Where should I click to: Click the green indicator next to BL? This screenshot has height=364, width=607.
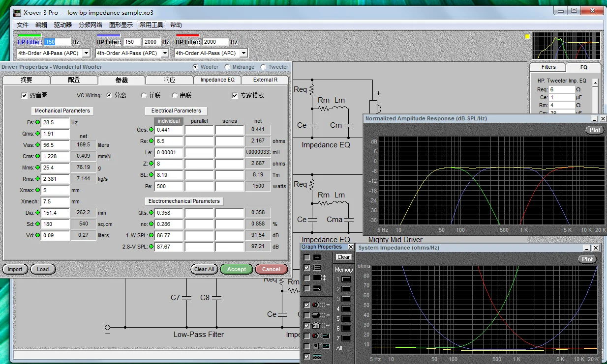[x=151, y=175]
